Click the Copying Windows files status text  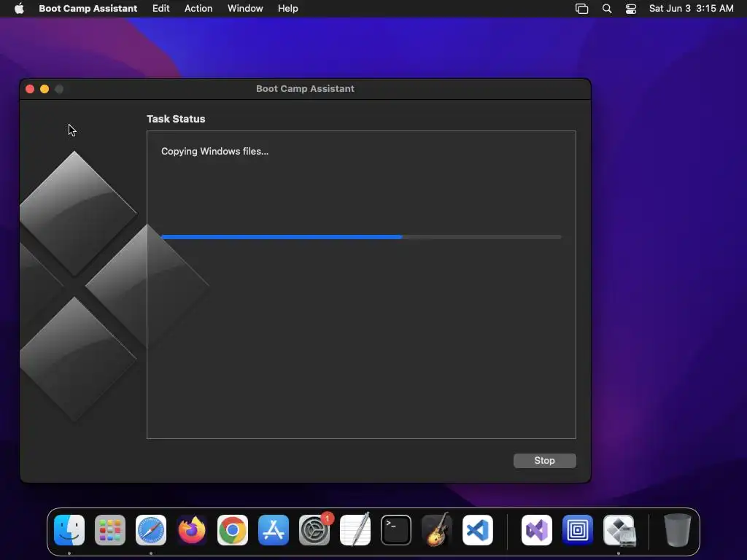pyautogui.click(x=215, y=152)
